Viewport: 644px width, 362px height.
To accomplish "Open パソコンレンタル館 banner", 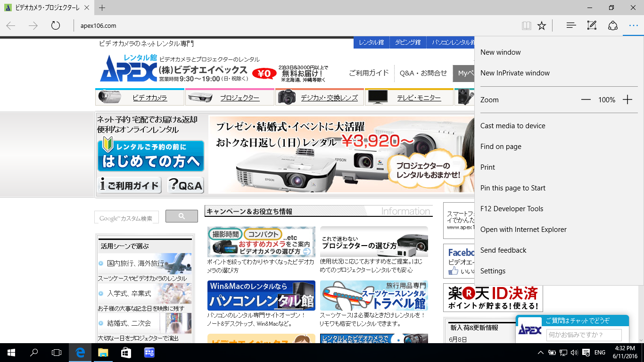I will [x=261, y=296].
